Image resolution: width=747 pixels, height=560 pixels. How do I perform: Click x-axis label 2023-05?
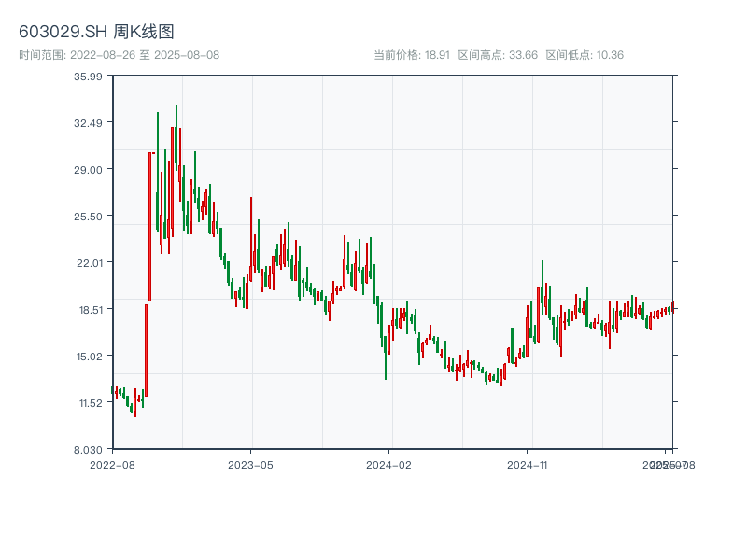click(250, 465)
